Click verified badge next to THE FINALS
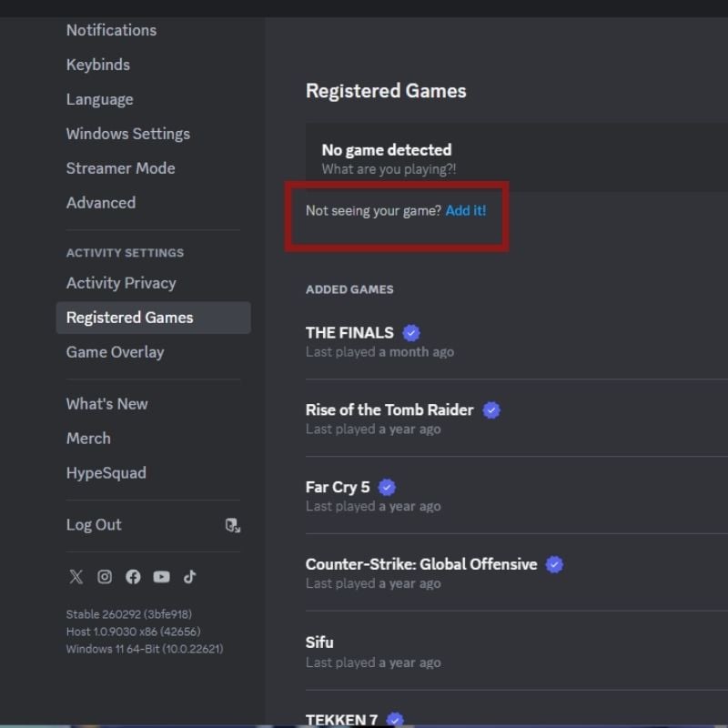 pos(411,333)
